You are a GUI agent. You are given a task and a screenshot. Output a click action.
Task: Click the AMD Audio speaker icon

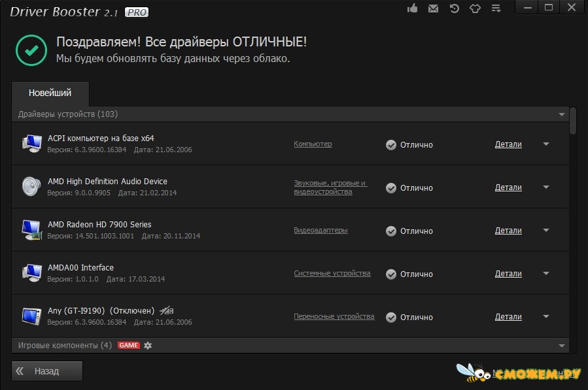31,186
